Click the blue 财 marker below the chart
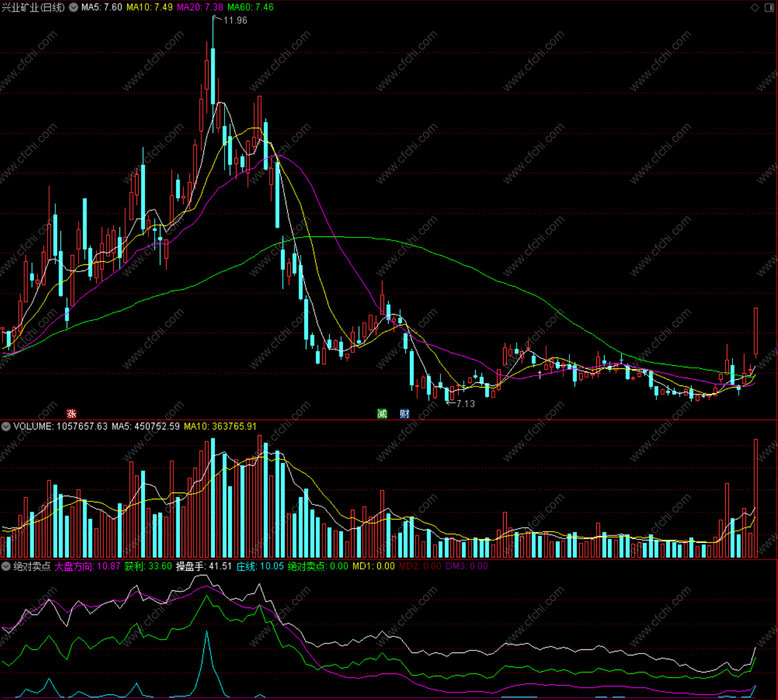 tap(405, 413)
